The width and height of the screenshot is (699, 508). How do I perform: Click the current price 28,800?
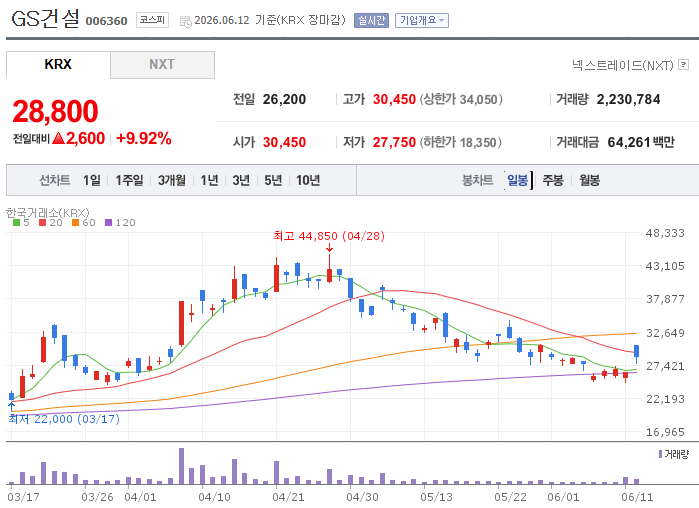point(55,111)
